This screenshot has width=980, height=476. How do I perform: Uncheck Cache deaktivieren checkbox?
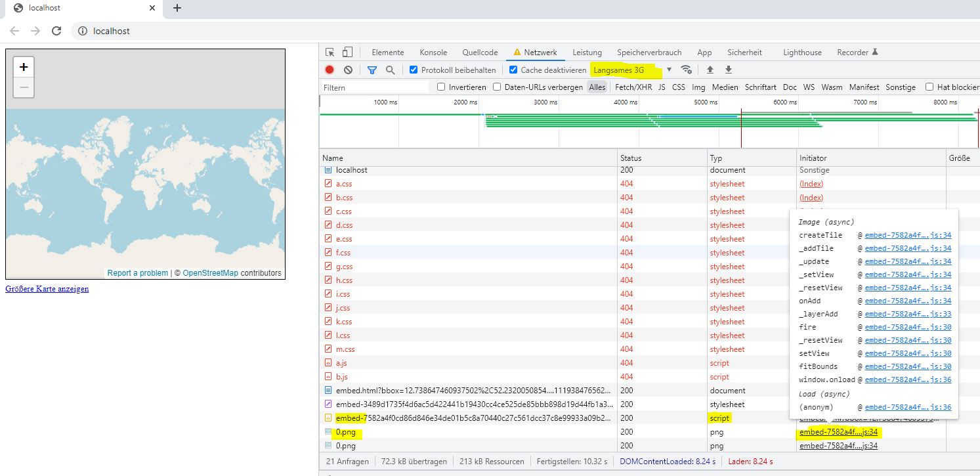point(513,70)
